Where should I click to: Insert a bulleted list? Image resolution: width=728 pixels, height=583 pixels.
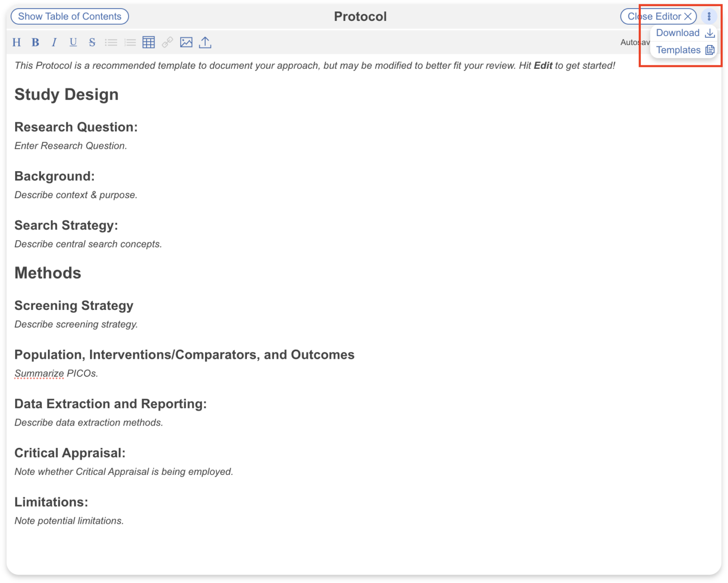pyautogui.click(x=111, y=42)
